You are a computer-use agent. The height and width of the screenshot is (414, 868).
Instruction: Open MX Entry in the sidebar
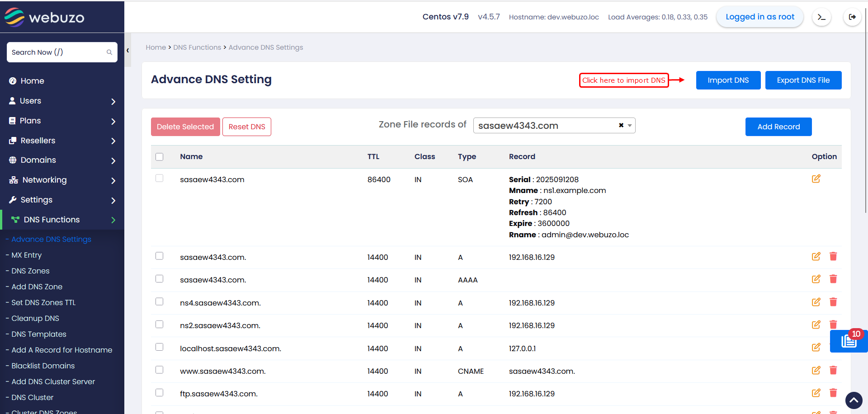tap(27, 255)
